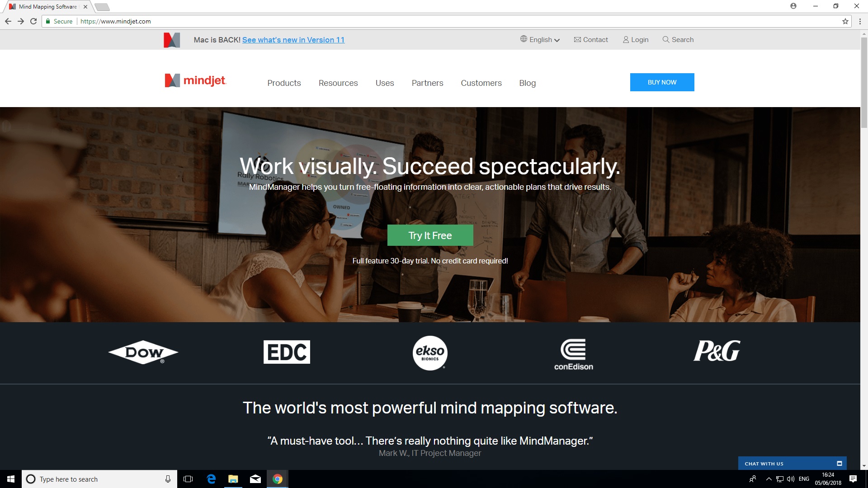Click the URL address bar
Screen dimensions: 868x488
tap(459, 21)
